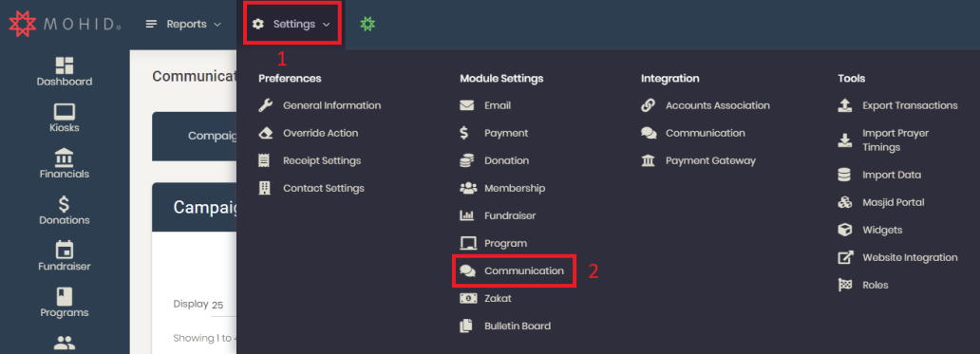Expand the Reports dropdown menu
Image resolution: width=980 pixels, height=354 pixels.
[x=183, y=25]
